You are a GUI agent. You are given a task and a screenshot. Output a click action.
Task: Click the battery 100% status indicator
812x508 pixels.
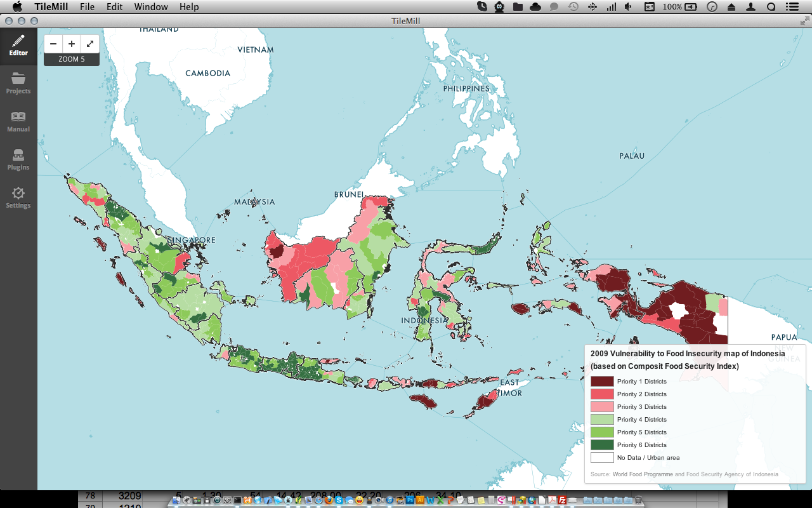[679, 6]
